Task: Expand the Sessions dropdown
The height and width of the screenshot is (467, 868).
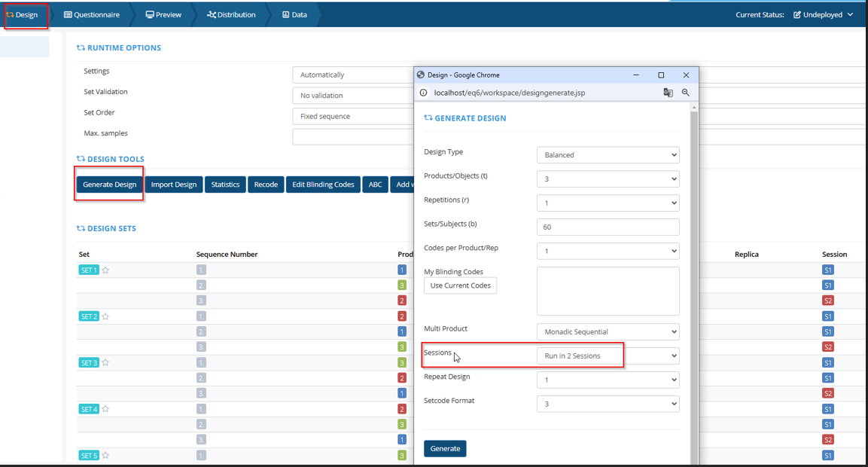Action: pyautogui.click(x=608, y=356)
